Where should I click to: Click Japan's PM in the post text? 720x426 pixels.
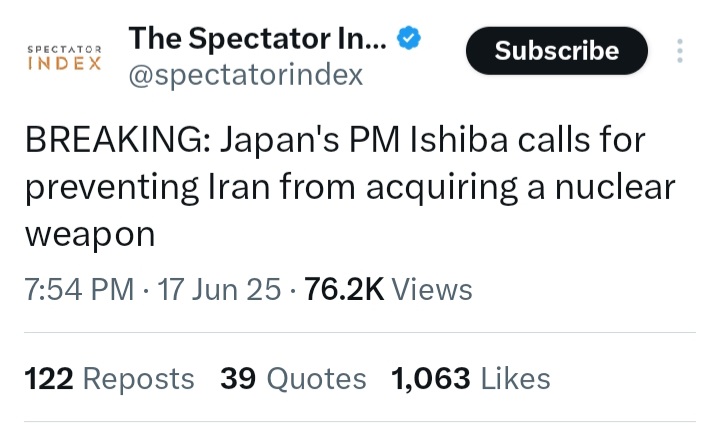click(x=310, y=140)
